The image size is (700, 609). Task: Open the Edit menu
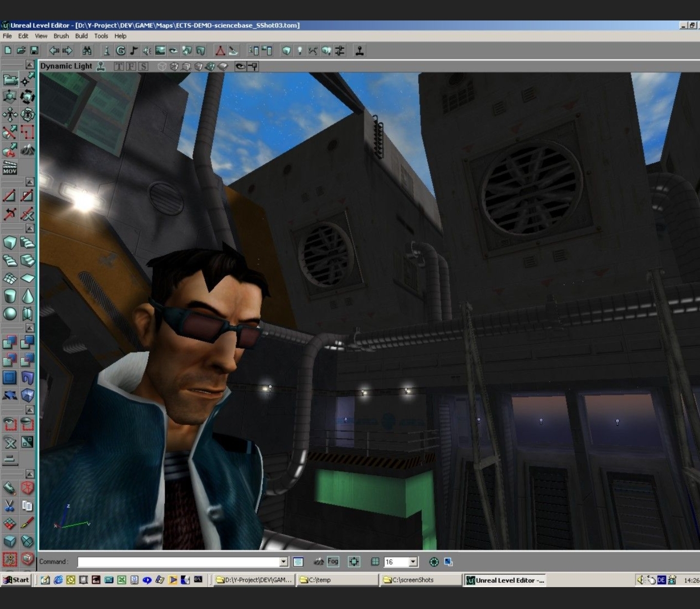pos(23,36)
